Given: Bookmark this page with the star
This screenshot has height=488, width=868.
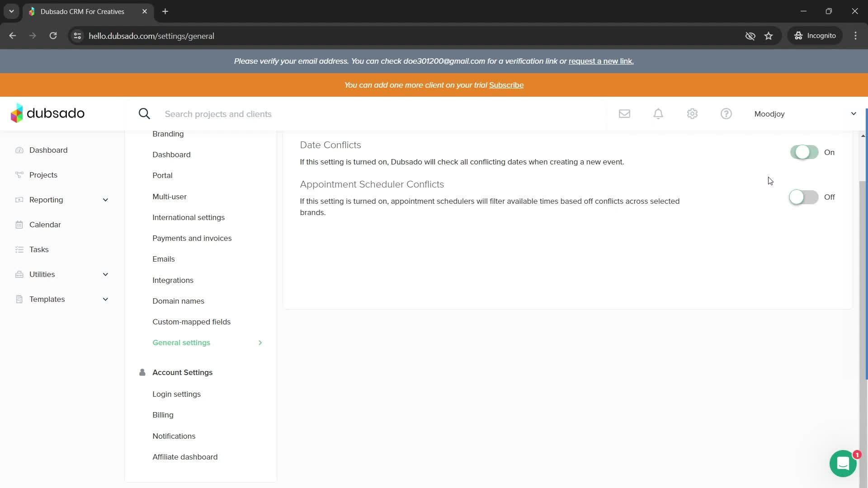Looking at the screenshot, I should click(x=769, y=36).
